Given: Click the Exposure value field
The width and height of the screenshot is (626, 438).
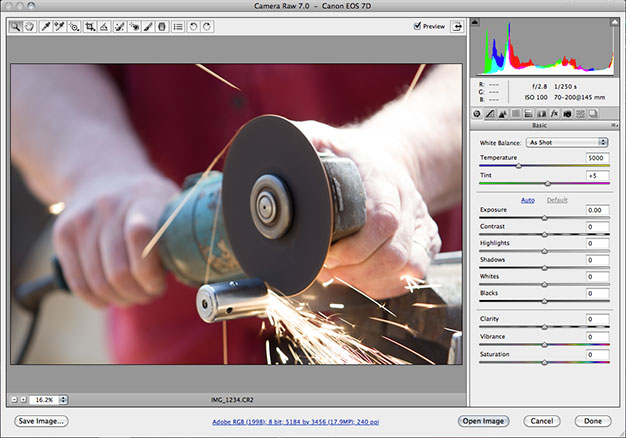Looking at the screenshot, I should click(x=597, y=210).
